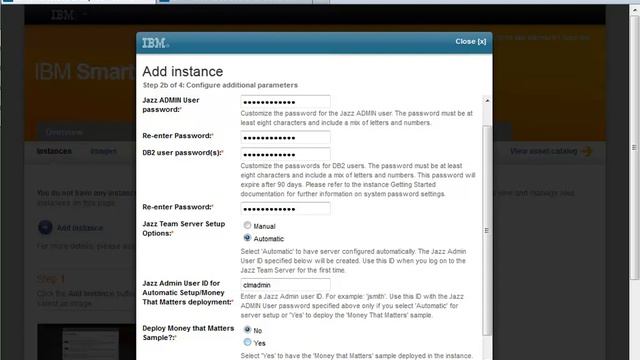Close the Add instance dialog
Screen dimensions: 640x360
point(471,42)
